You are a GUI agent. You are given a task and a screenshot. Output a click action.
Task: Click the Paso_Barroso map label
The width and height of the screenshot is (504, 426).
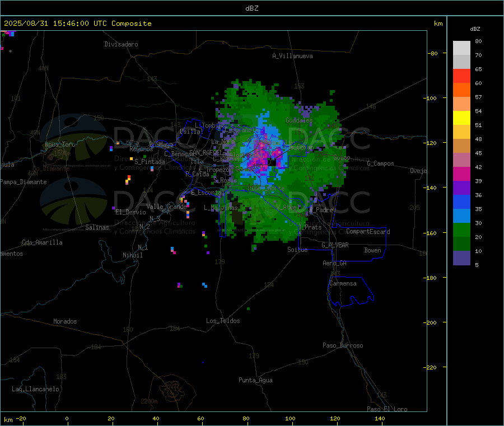click(x=343, y=345)
